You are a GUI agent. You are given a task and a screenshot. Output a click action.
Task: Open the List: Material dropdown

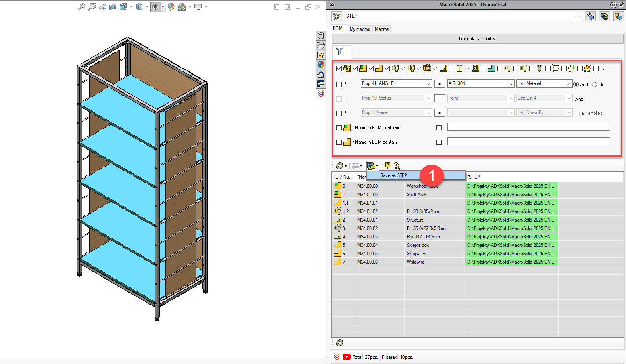(569, 83)
